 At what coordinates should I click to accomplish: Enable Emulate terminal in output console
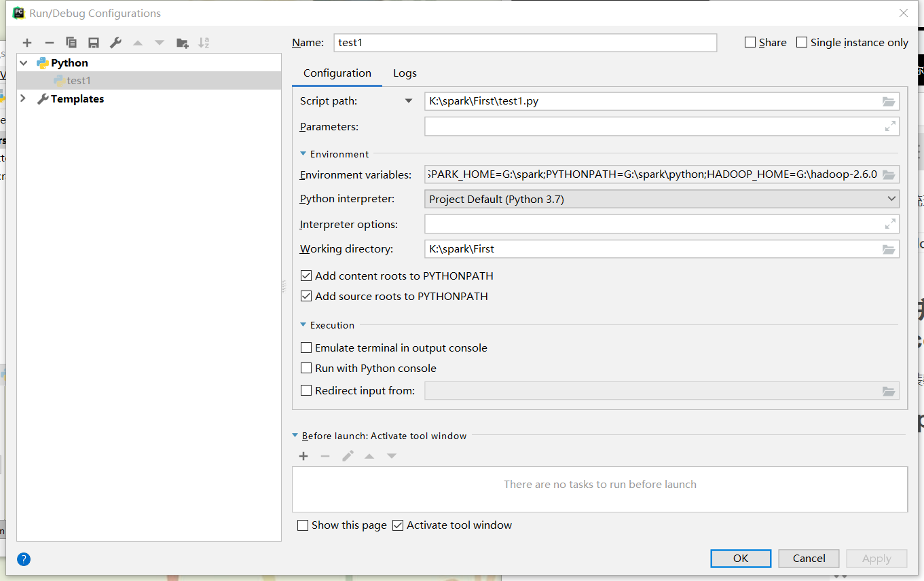coord(306,347)
